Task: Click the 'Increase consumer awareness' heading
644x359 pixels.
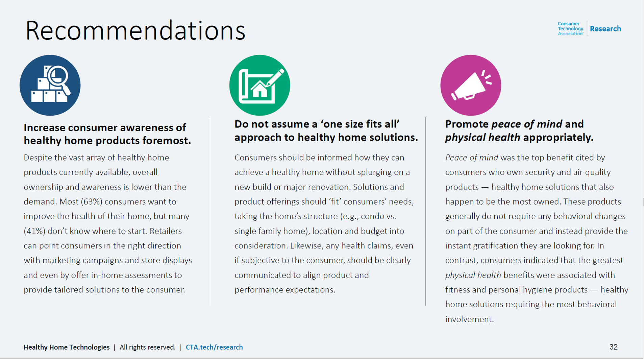Action: coord(107,134)
